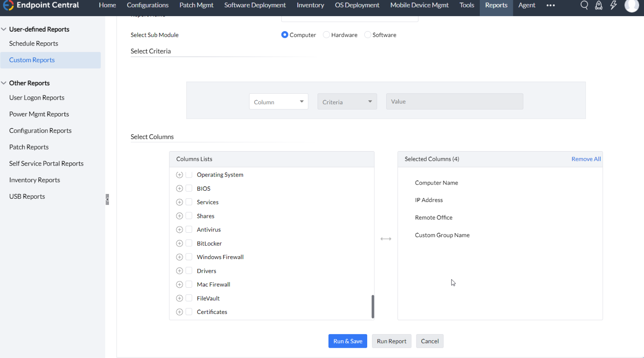The image size is (644, 358).
Task: Open Power Mgmt Reports
Action: click(39, 114)
